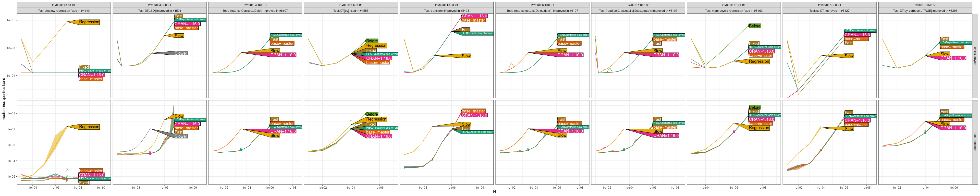This screenshot has height=196, width=980.
Task: Click 'CRAN=1.16.0' label in transform kilobytes panel
Action: (474, 16)
